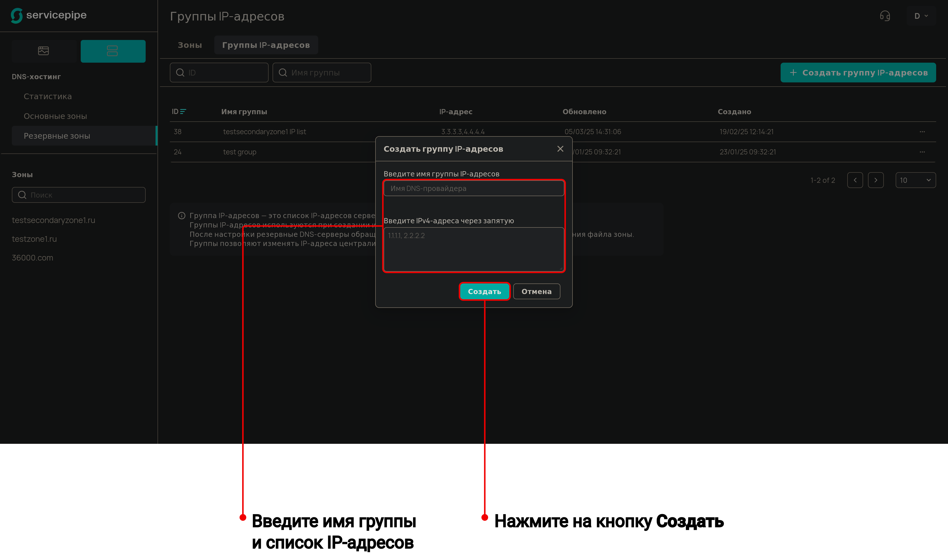Switch to the Зоны tab
The height and width of the screenshot is (560, 948).
(x=190, y=45)
